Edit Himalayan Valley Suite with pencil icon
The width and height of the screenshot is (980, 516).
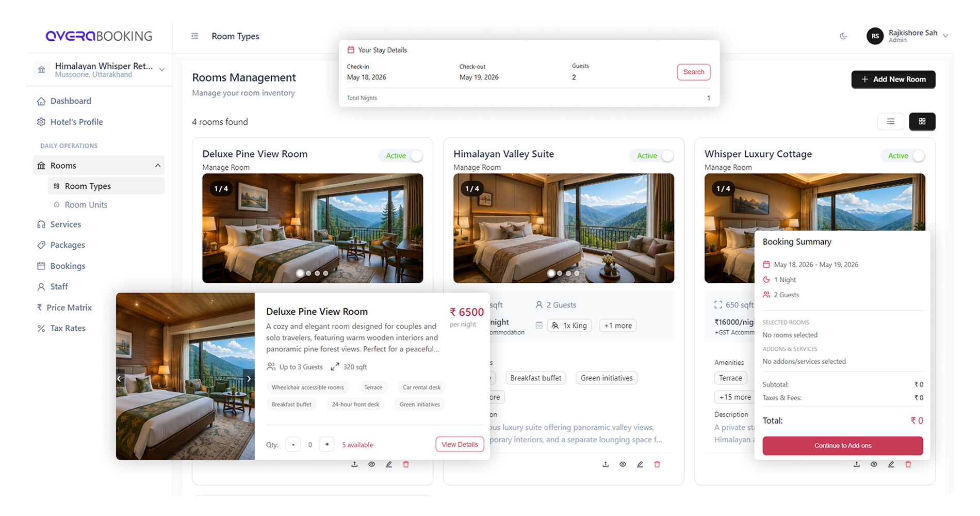pyautogui.click(x=640, y=464)
